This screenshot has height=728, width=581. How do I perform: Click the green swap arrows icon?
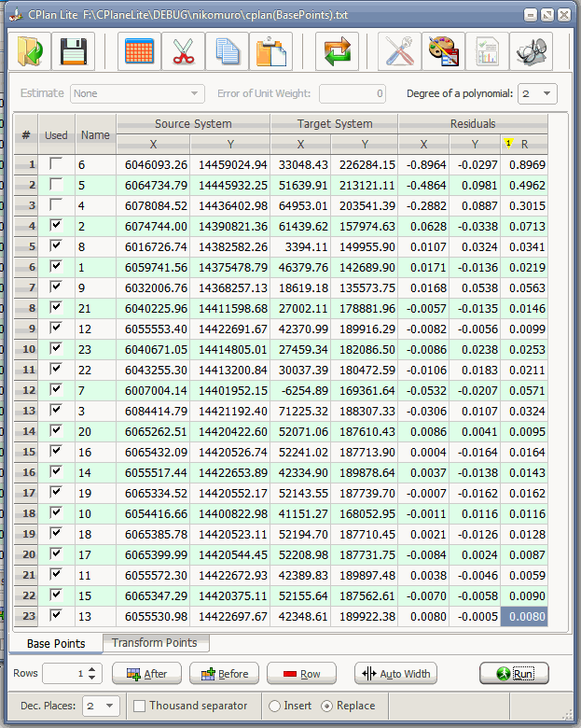pyautogui.click(x=337, y=52)
